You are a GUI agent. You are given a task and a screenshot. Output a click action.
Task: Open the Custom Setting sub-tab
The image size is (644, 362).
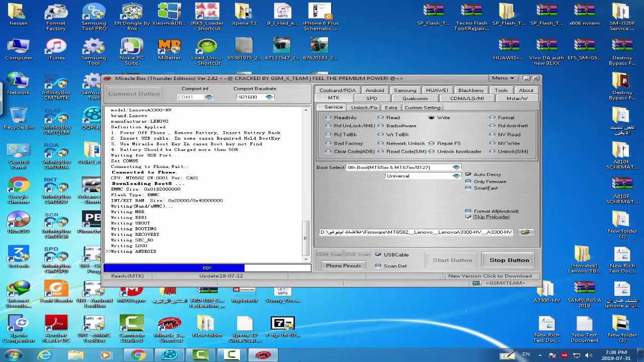(x=422, y=108)
